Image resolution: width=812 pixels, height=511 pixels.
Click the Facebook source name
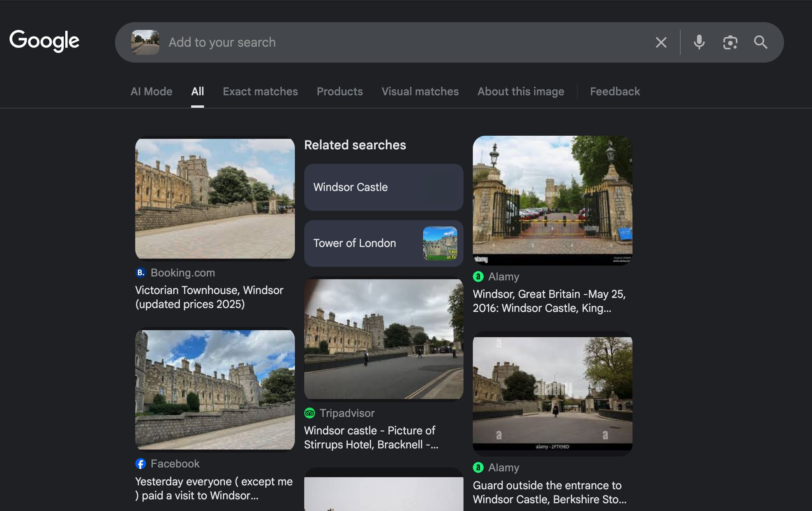175,464
